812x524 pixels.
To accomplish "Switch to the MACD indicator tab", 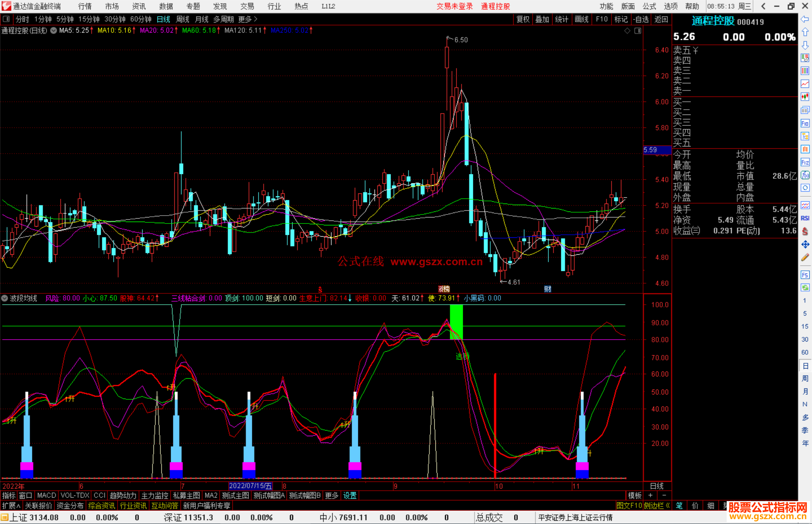I will (x=46, y=495).
